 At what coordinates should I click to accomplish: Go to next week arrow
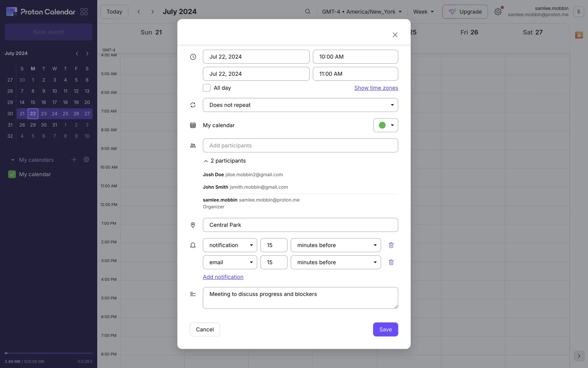tap(153, 12)
